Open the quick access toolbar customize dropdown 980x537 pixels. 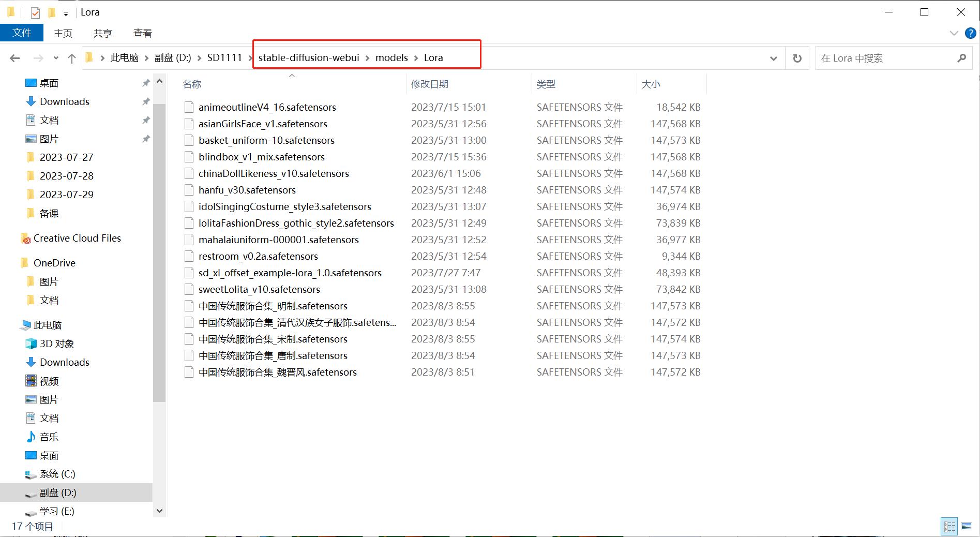click(x=66, y=13)
